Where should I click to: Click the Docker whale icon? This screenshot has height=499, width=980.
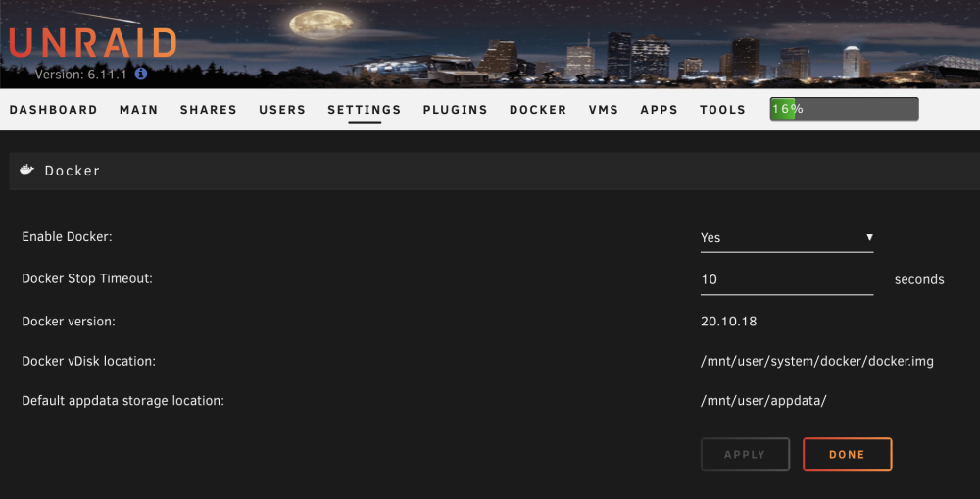[26, 170]
